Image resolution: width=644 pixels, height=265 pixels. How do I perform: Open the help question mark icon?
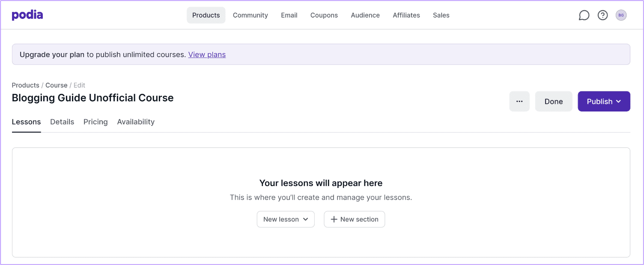[x=602, y=15]
